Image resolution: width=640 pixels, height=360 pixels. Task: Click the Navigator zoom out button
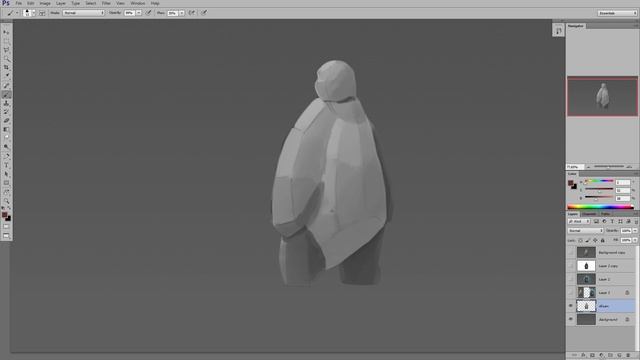pyautogui.click(x=589, y=167)
